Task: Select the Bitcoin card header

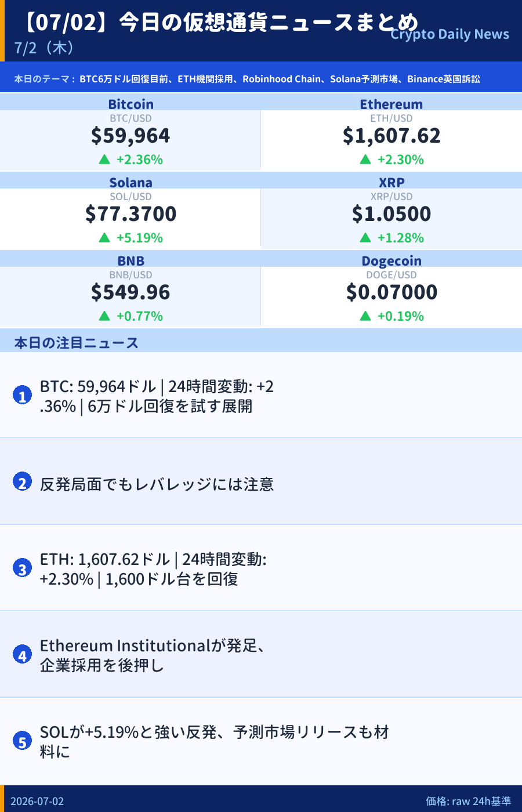Action: pos(130,103)
